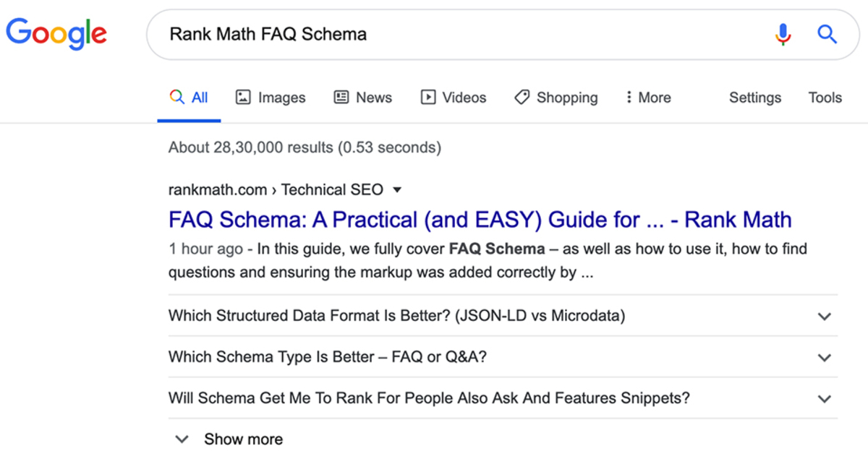
Task: Click the microphone voice search icon
Action: pos(783,34)
